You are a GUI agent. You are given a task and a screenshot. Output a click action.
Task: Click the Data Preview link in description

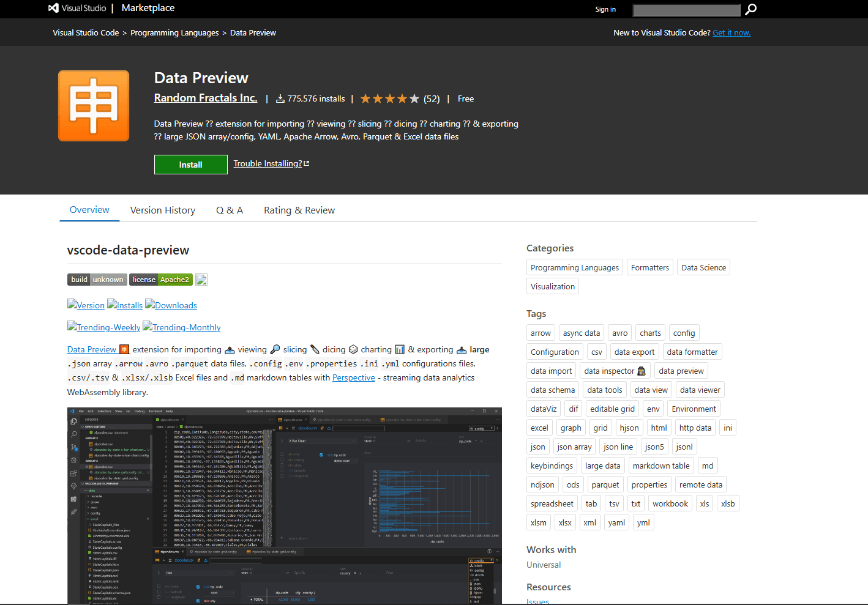point(92,349)
